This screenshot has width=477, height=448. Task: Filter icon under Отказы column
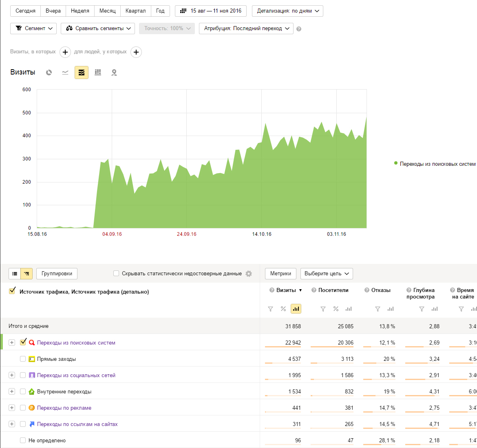378,309
